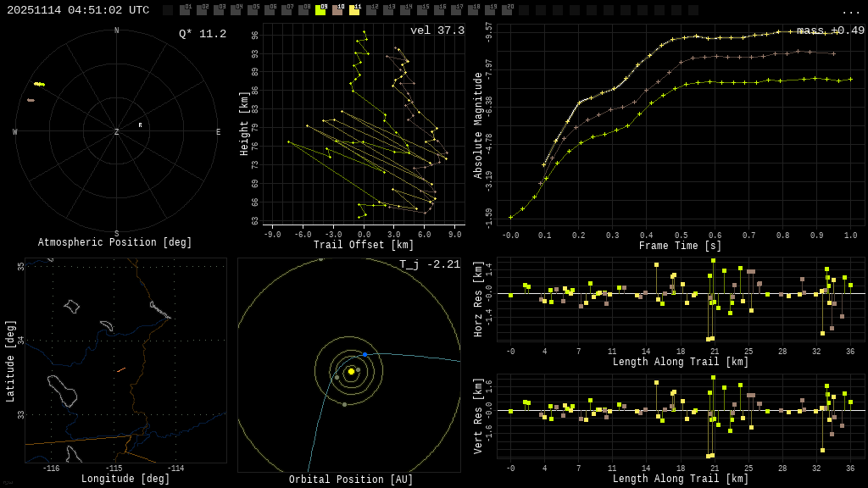Click the yellow meteor track on sky plot
The height and width of the screenshot is (488, 868).
[39, 84]
